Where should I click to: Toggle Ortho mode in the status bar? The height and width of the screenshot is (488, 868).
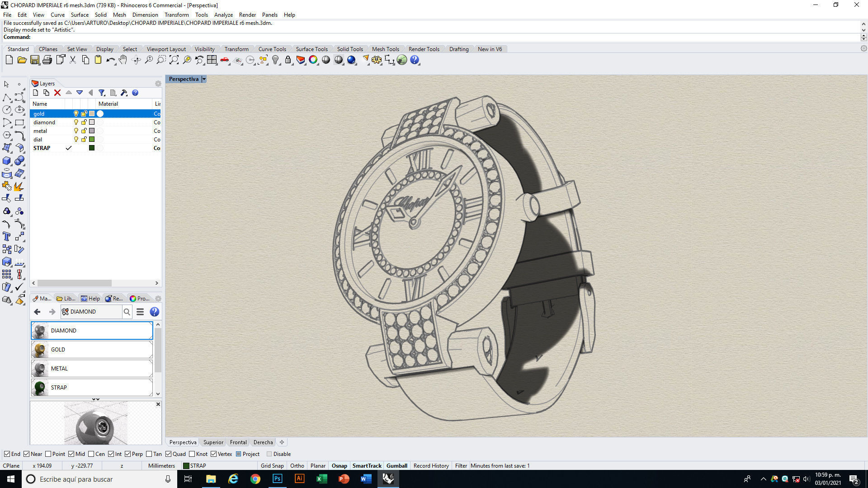pyautogui.click(x=297, y=466)
